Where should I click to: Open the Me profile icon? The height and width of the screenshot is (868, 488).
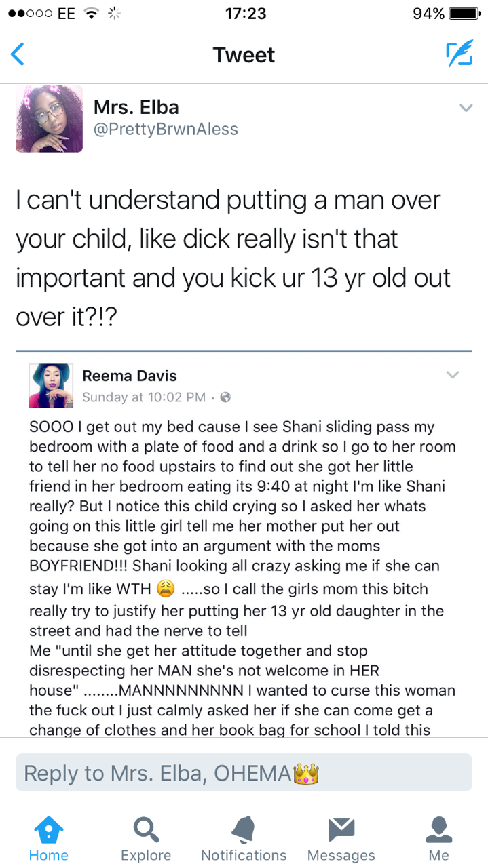[439, 829]
